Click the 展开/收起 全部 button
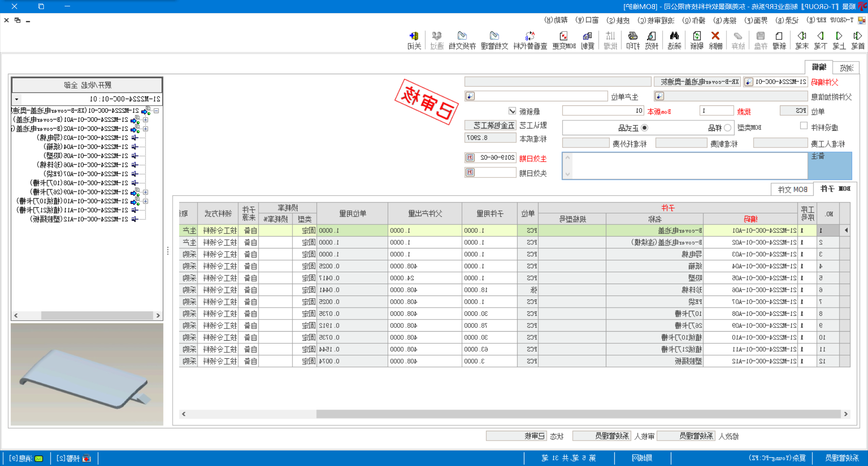868x466 pixels. point(87,85)
